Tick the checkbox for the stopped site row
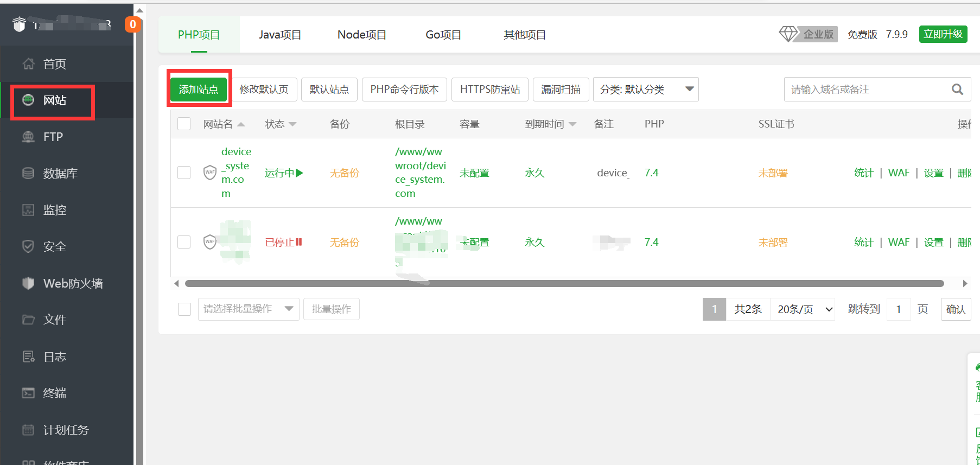Image resolution: width=980 pixels, height=465 pixels. tap(184, 242)
